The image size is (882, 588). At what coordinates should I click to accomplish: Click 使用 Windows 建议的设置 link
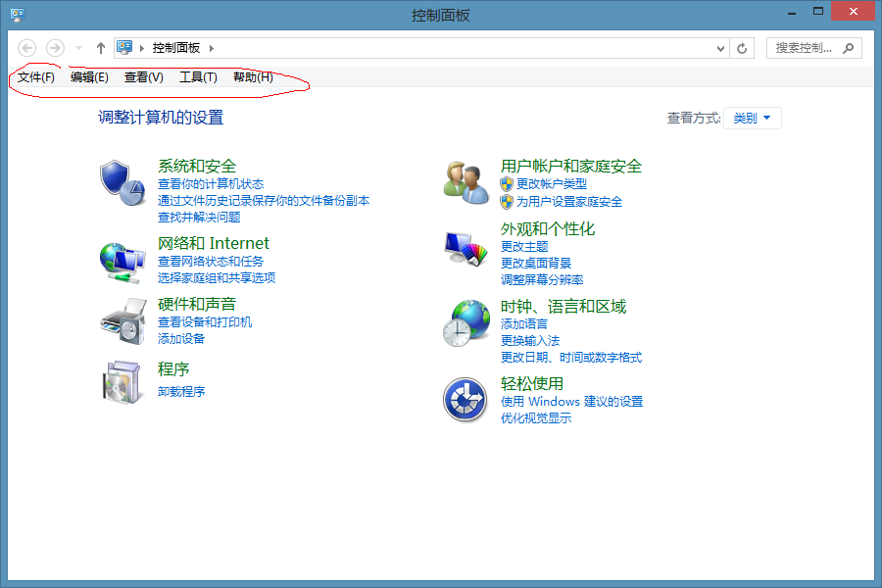tap(571, 401)
